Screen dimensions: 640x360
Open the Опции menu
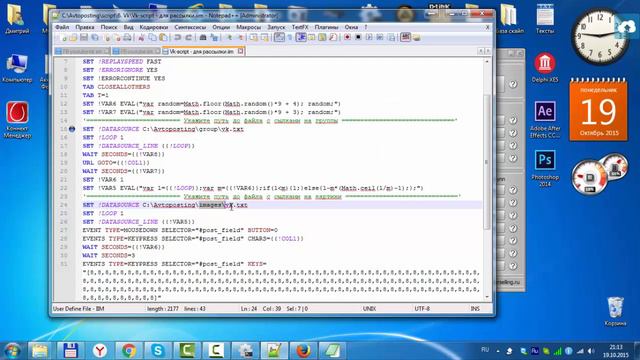(x=221, y=27)
